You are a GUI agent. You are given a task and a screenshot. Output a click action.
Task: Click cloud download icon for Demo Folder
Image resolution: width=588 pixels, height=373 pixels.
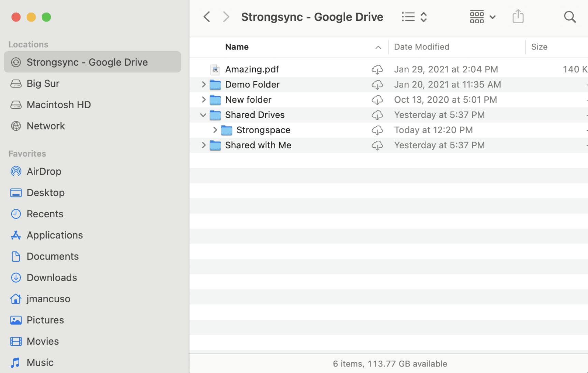(x=377, y=85)
